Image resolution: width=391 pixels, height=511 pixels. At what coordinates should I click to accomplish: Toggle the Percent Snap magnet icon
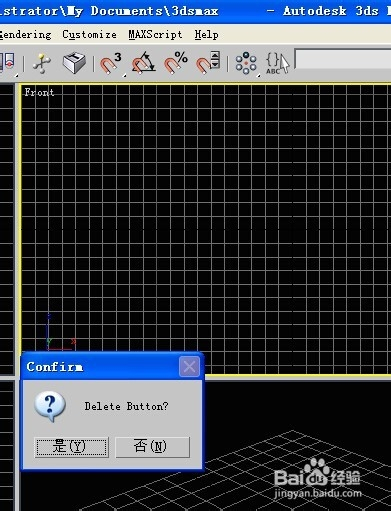pyautogui.click(x=176, y=63)
